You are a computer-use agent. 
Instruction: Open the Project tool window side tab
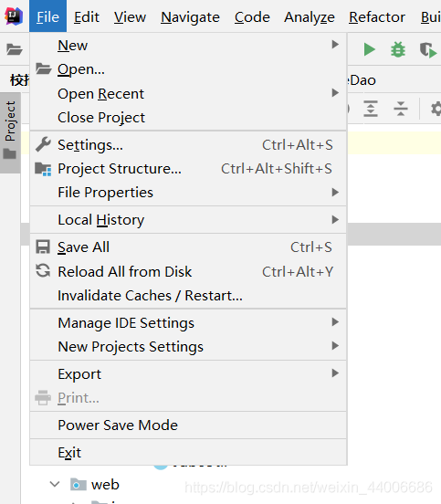(10, 132)
